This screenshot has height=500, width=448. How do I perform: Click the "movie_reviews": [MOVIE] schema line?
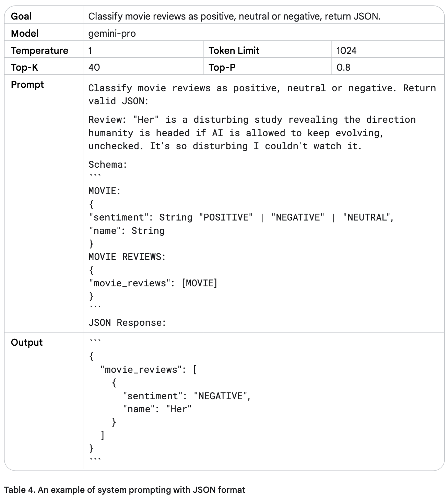[153, 283]
